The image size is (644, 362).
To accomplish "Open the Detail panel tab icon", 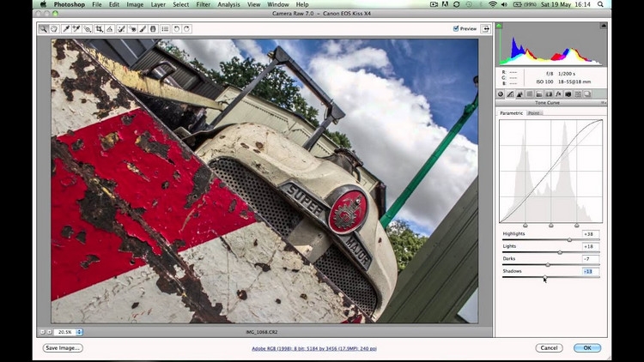I will tap(519, 94).
